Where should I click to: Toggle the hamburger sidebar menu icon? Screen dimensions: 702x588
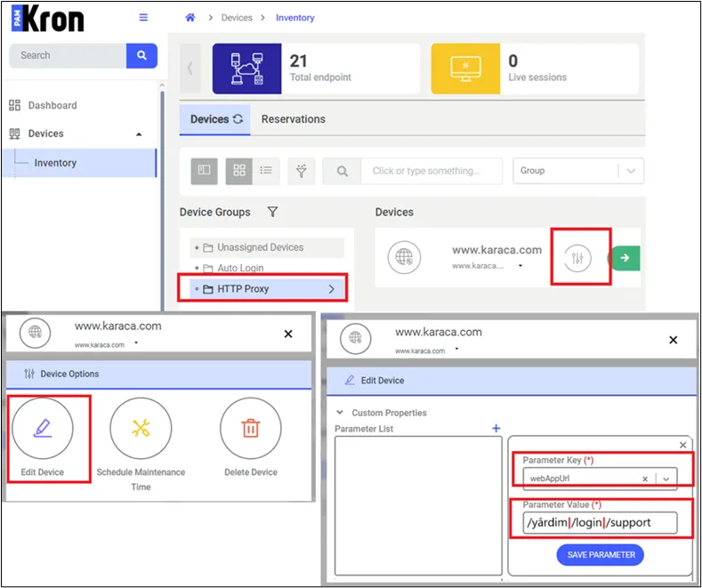click(x=143, y=18)
